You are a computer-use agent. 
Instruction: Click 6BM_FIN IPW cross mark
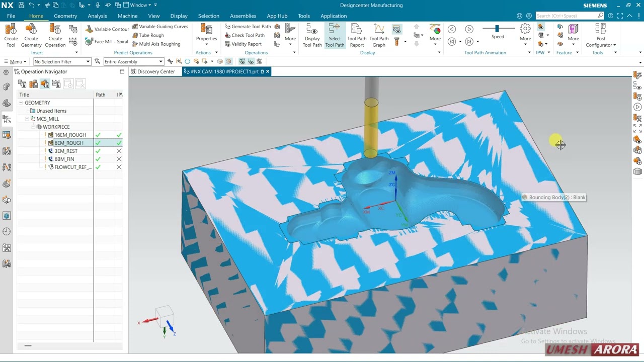pos(119,159)
